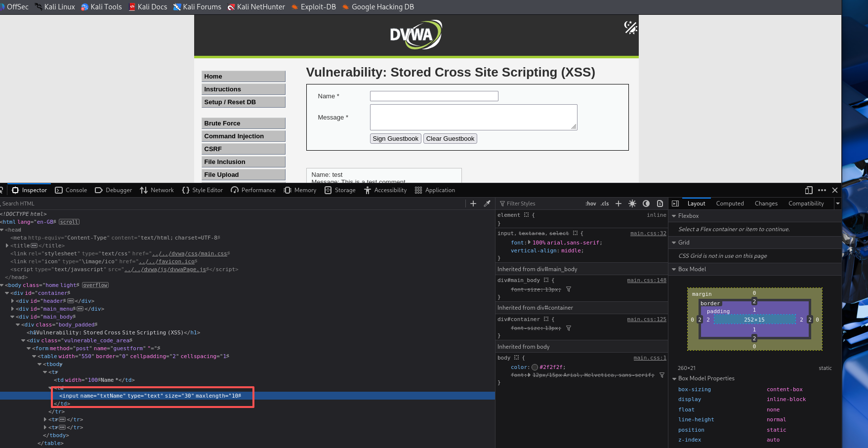Click the #2f2f2f color swatch

pyautogui.click(x=535, y=367)
